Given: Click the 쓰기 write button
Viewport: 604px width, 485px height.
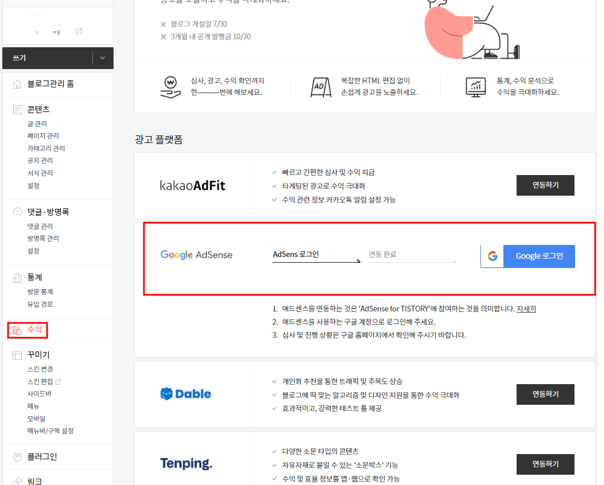Looking at the screenshot, I should tap(48, 58).
